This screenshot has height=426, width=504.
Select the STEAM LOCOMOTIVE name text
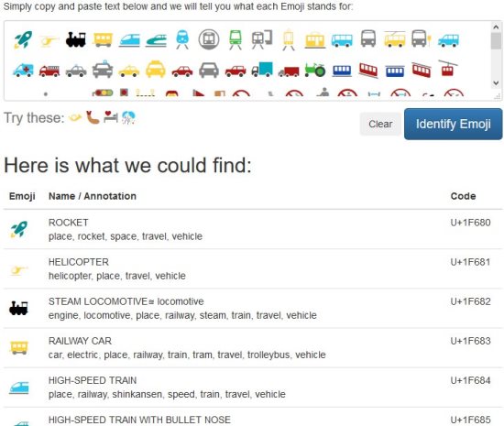click(x=98, y=301)
